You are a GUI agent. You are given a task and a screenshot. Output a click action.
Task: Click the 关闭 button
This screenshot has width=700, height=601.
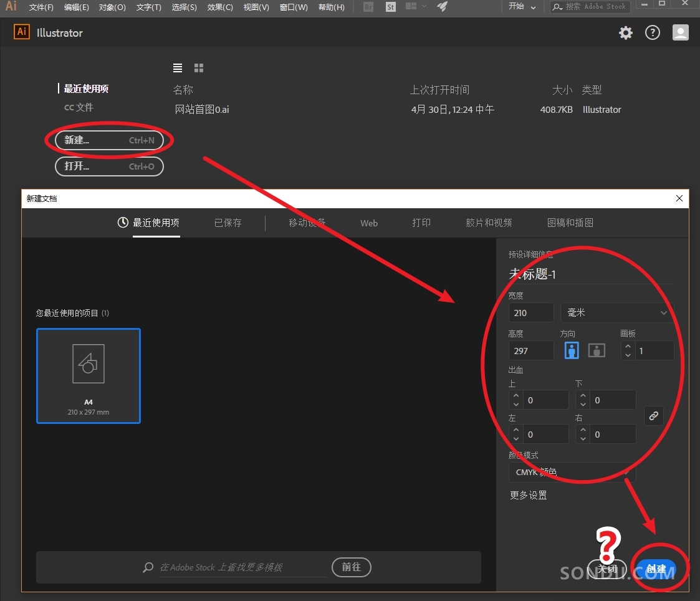[607, 569]
